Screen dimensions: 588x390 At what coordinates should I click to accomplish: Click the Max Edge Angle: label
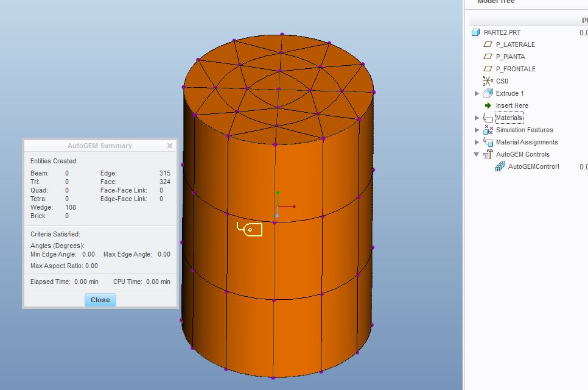pos(127,254)
